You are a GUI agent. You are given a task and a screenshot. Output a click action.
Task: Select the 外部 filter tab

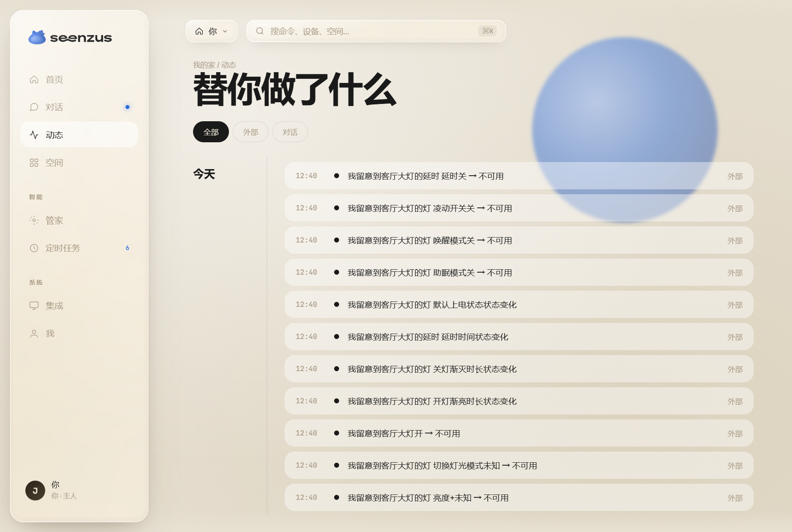click(x=250, y=132)
